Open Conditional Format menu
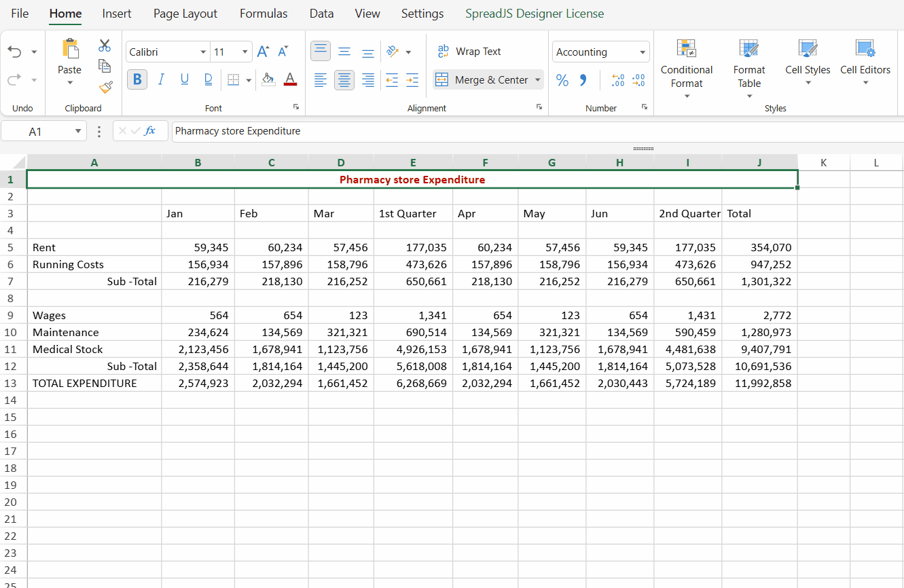The height and width of the screenshot is (588, 904). (x=687, y=69)
